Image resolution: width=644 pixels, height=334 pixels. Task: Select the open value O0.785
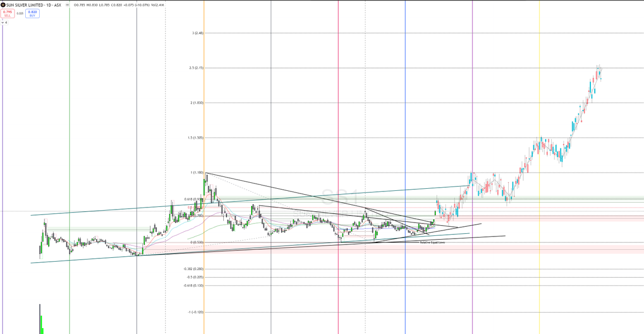coord(79,5)
